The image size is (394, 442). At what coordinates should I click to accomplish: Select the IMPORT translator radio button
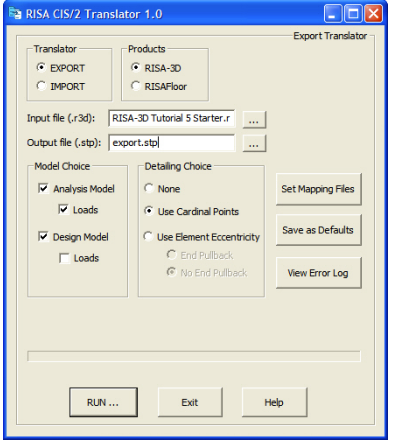click(41, 86)
